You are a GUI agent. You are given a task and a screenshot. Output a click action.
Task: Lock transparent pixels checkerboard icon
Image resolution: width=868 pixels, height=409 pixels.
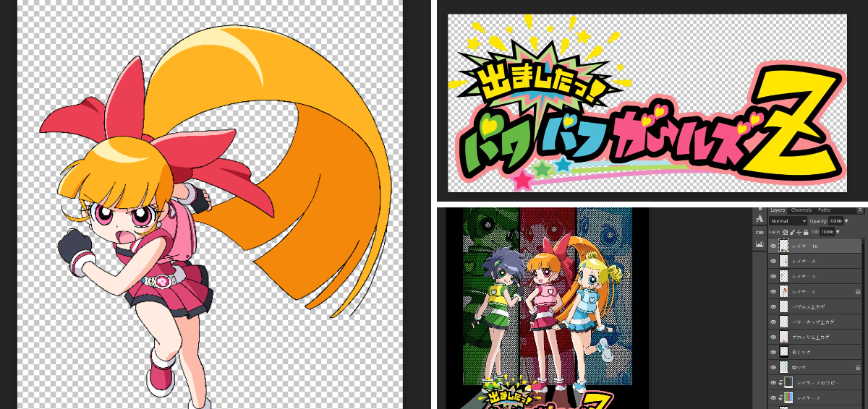[x=785, y=232]
